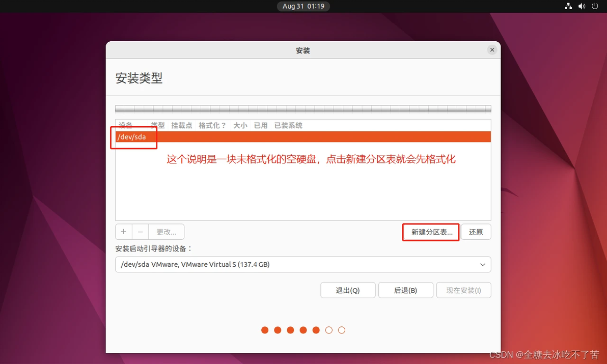The image size is (607, 364).
Task: Click the 现在安装(I) install now button
Action: [463, 290]
